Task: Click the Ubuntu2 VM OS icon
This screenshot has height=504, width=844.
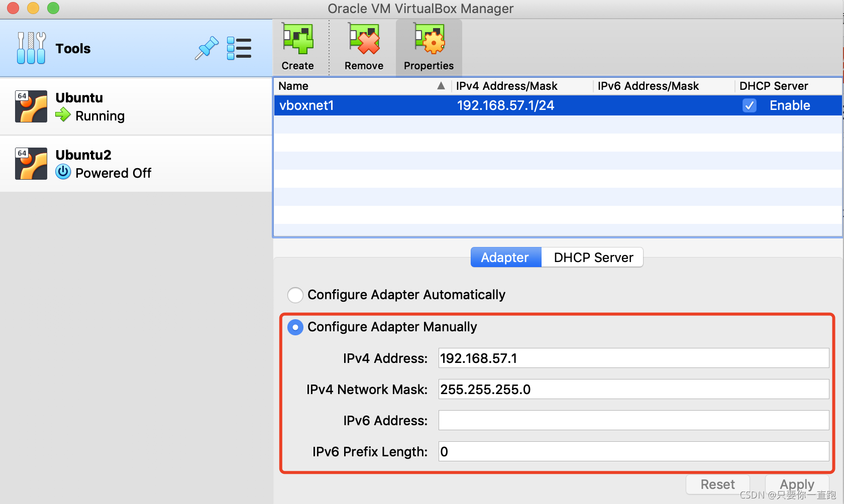Action: click(x=31, y=164)
